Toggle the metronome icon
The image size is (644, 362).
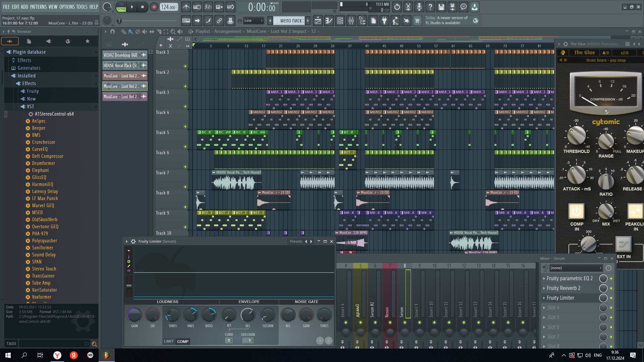pos(186,7)
